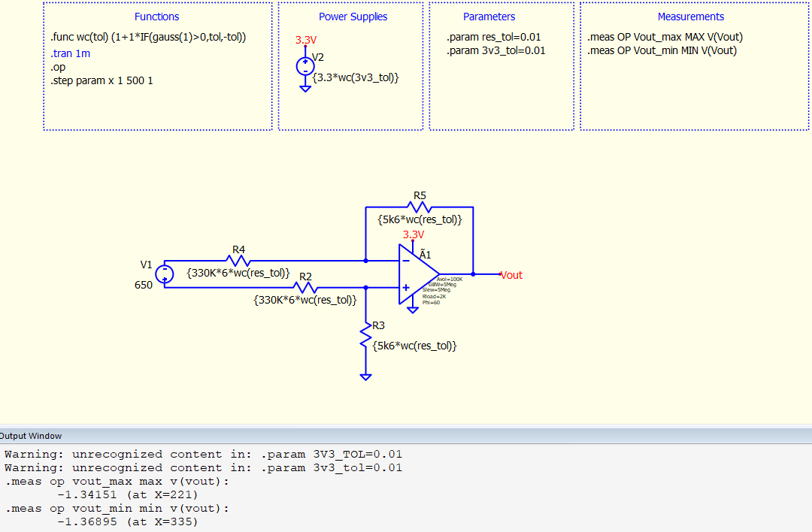Click the R4 resistor symbol

pos(238,261)
